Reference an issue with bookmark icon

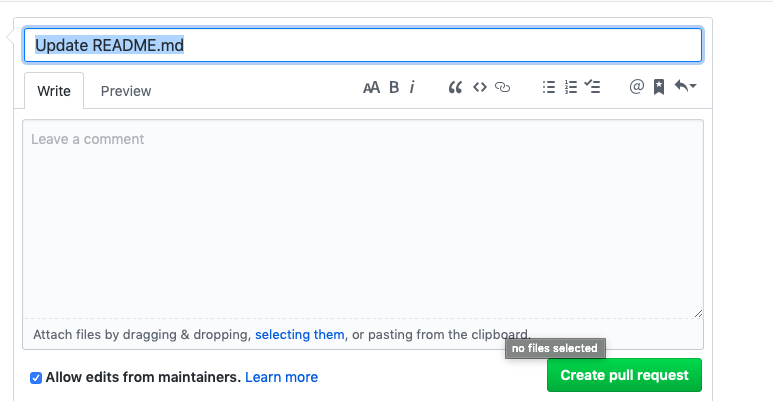click(x=659, y=88)
